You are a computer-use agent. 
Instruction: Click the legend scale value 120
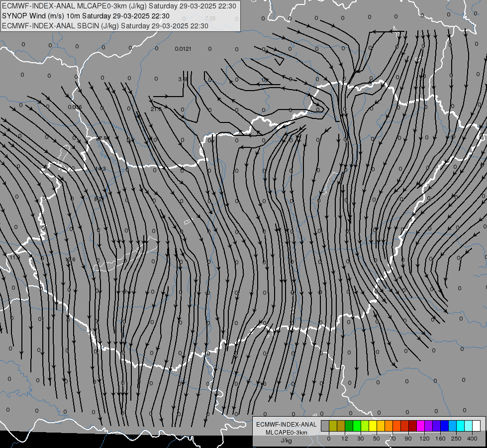click(x=424, y=439)
